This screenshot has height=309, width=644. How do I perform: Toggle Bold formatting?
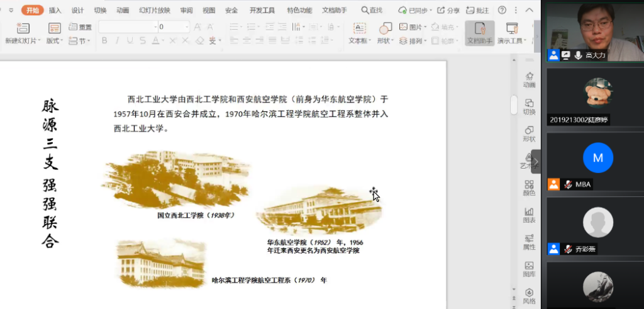click(104, 41)
